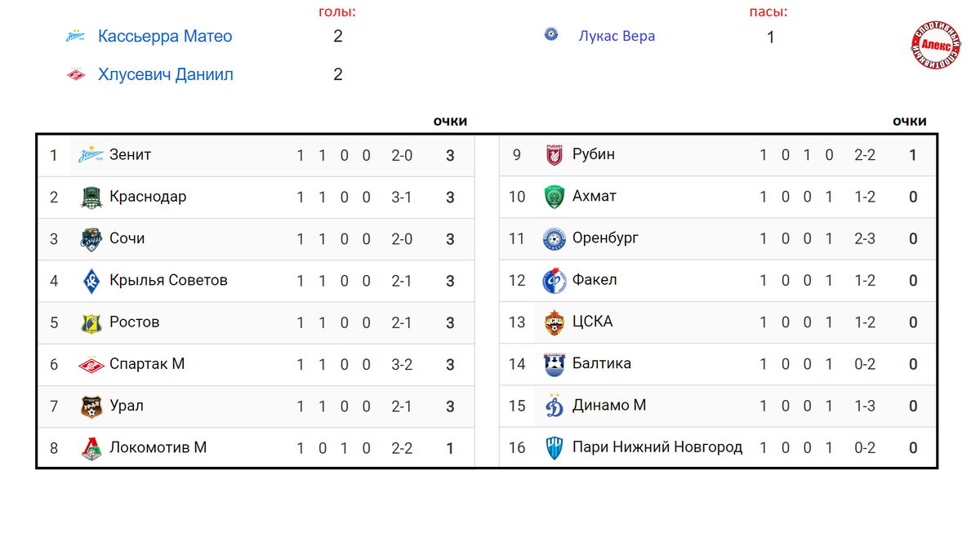Screen dimensions: 980x551
Task: Click the Zenit logo in row 1
Action: 91,155
